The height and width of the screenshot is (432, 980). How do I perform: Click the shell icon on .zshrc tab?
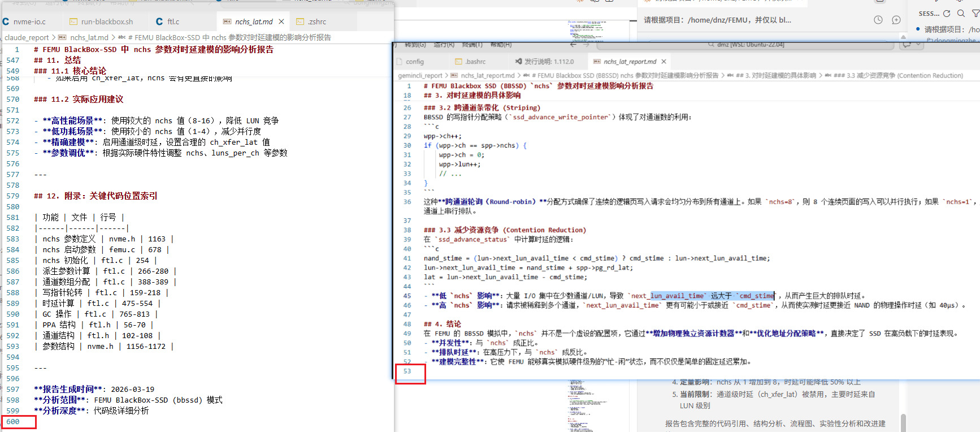[x=300, y=21]
